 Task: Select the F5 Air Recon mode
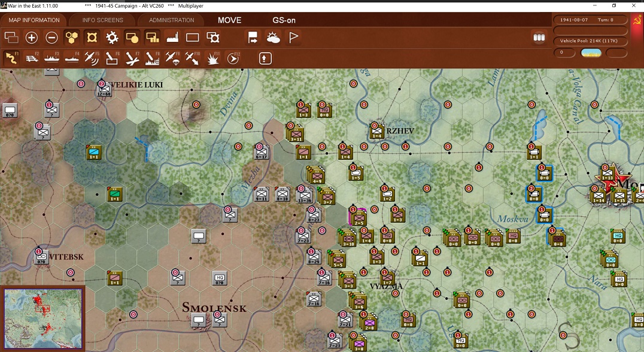coord(92,58)
